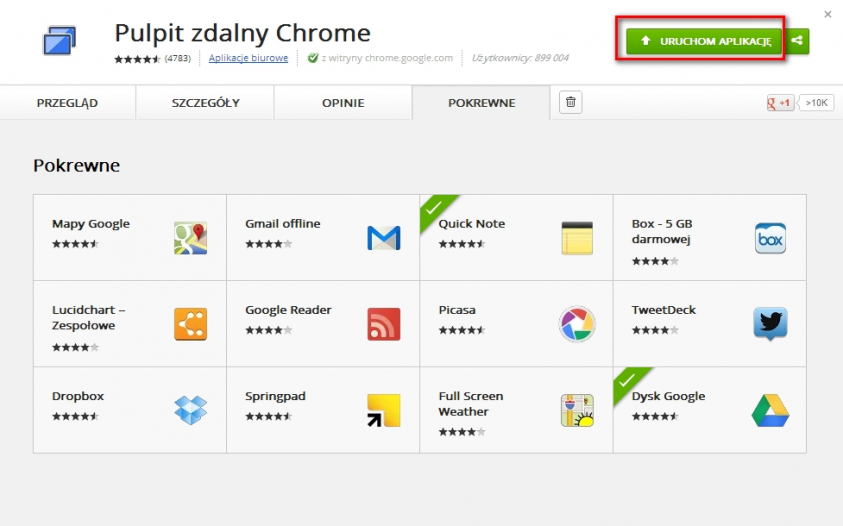
Task: Click the trash can remove button
Action: (x=570, y=102)
